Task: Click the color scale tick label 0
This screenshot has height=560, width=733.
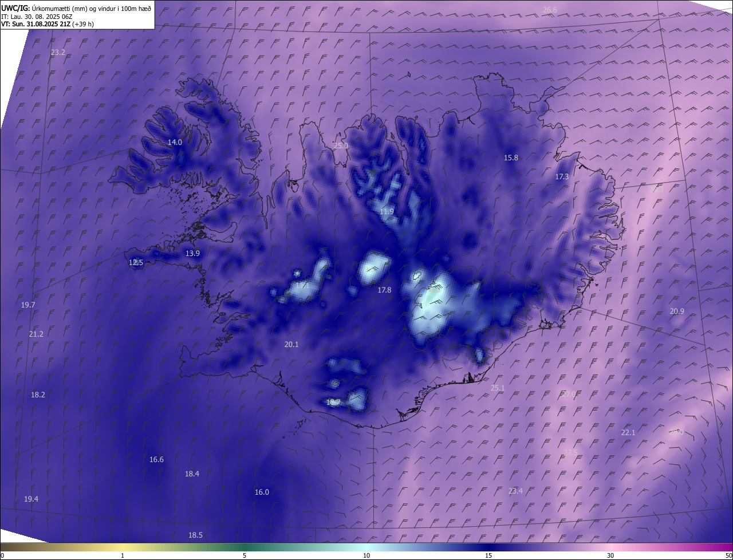Action: coord(2,555)
